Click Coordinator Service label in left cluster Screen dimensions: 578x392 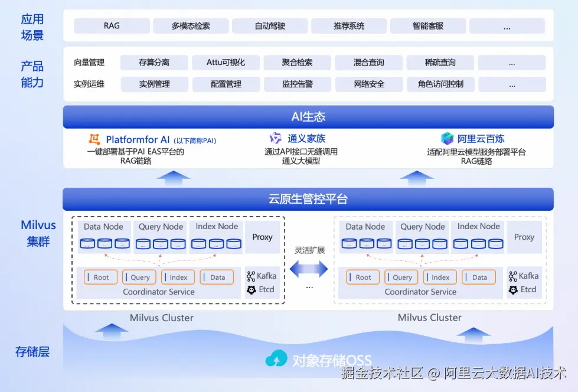tap(158, 292)
